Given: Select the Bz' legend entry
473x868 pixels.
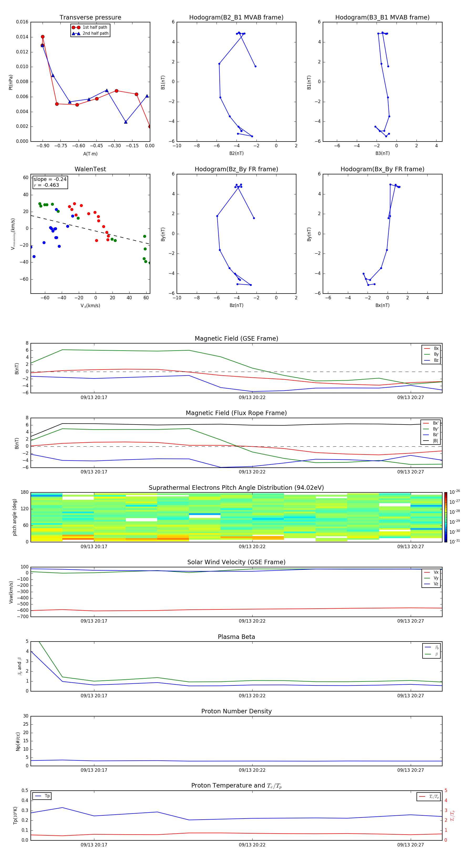Looking at the screenshot, I should (431, 435).
